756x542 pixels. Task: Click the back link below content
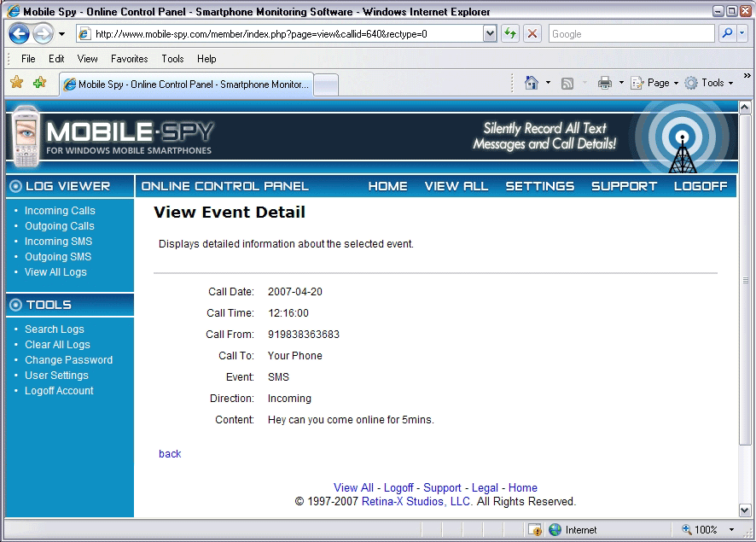[170, 454]
